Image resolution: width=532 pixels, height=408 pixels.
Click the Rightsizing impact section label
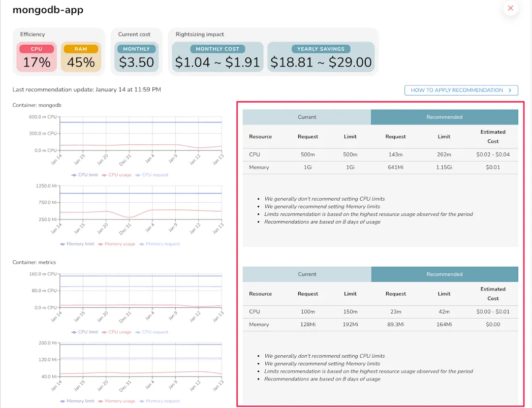(200, 34)
